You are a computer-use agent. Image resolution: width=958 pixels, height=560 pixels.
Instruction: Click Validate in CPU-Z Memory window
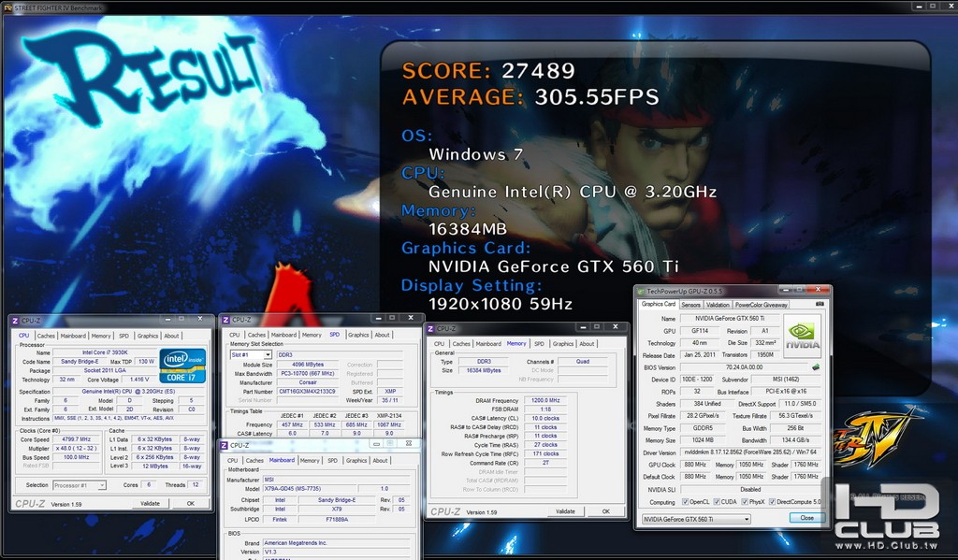(565, 511)
